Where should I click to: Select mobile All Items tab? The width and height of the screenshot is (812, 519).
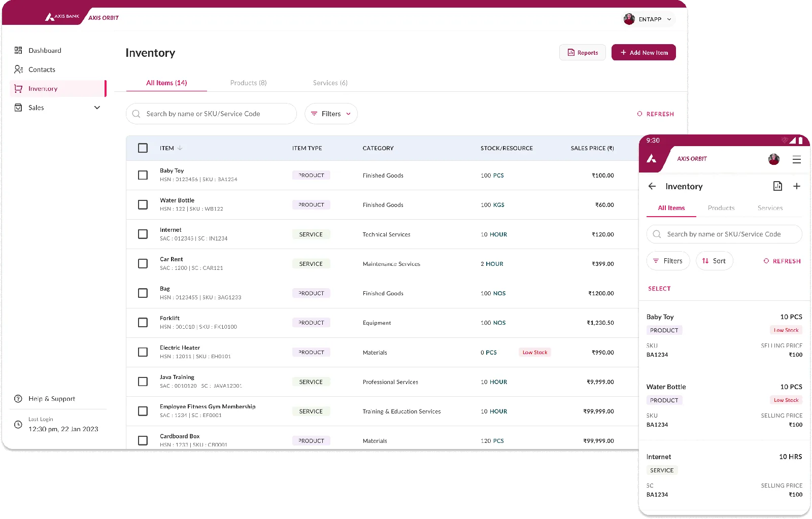pyautogui.click(x=671, y=208)
